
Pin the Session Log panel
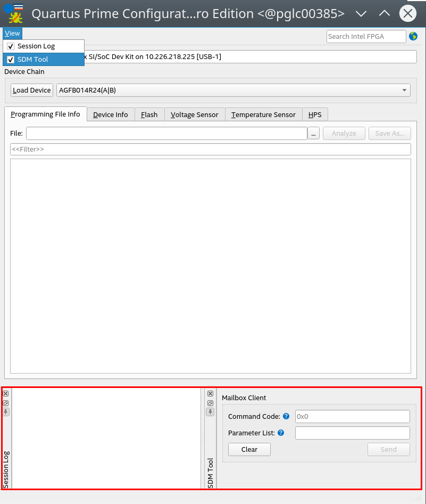(x=6, y=412)
